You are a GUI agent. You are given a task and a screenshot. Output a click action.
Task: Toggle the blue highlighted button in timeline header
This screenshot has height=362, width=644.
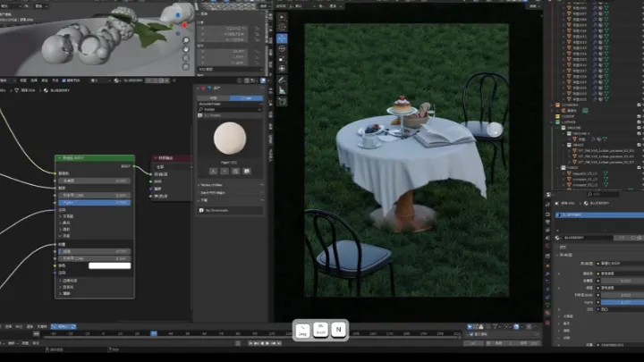tap(64, 327)
